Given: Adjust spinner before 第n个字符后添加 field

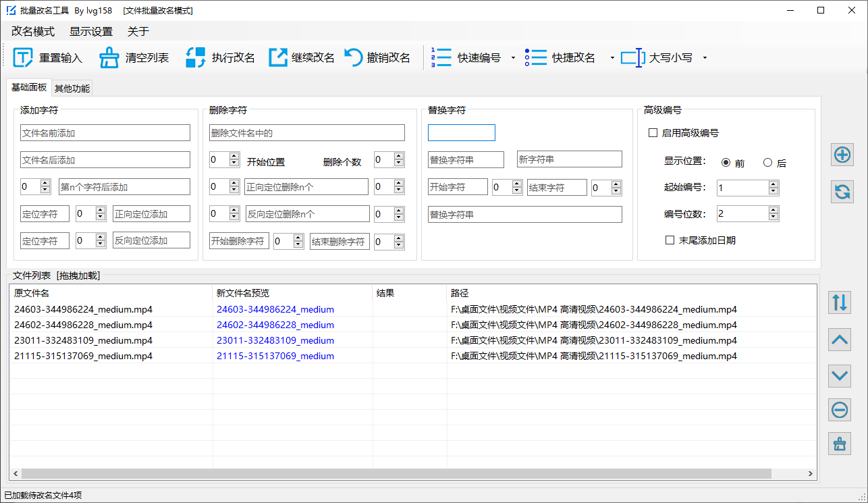Looking at the screenshot, I should (46, 186).
